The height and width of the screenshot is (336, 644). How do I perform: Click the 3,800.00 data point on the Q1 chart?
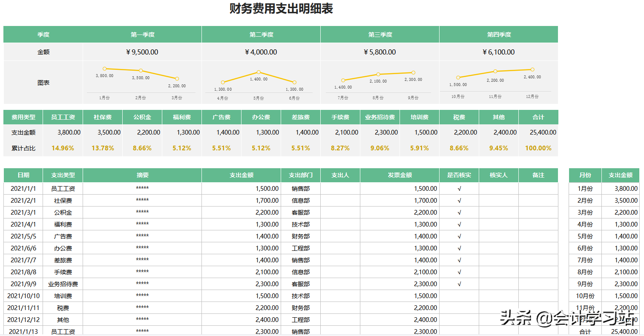click(104, 68)
